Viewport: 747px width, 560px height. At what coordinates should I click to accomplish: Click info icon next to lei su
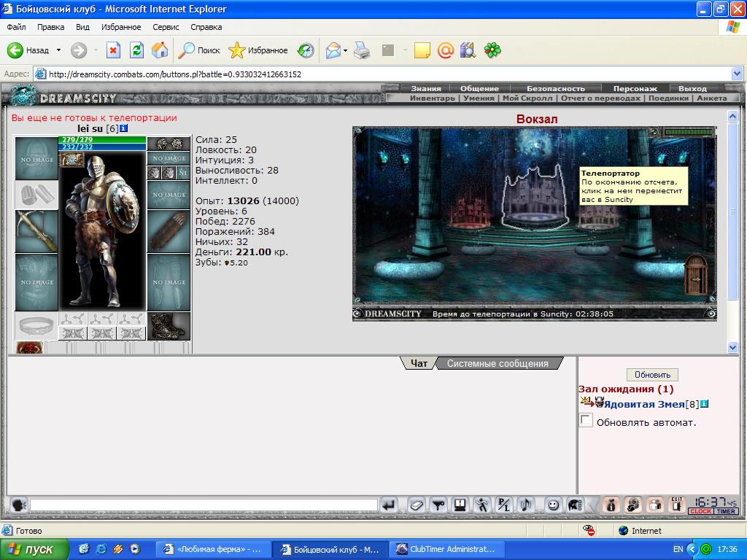(x=123, y=128)
